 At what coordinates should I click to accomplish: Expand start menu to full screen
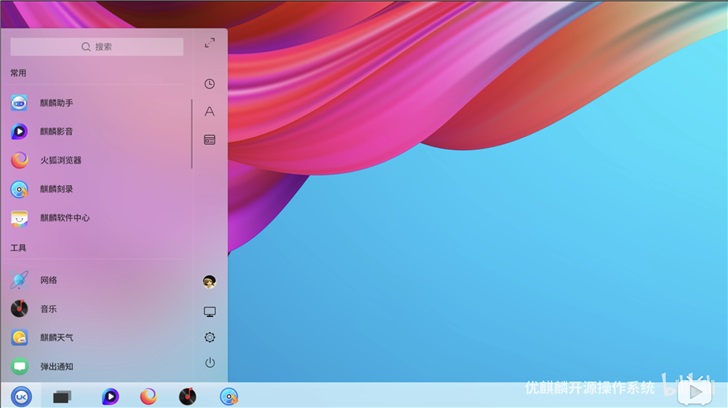(209, 43)
